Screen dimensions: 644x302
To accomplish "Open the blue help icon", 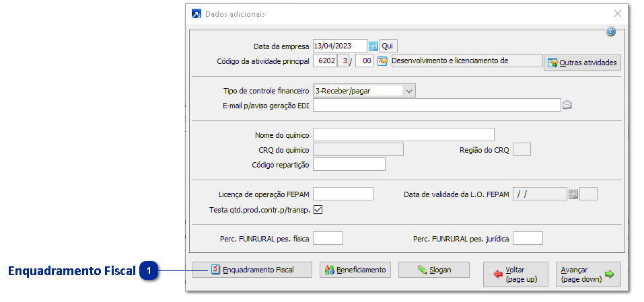I will click(611, 31).
